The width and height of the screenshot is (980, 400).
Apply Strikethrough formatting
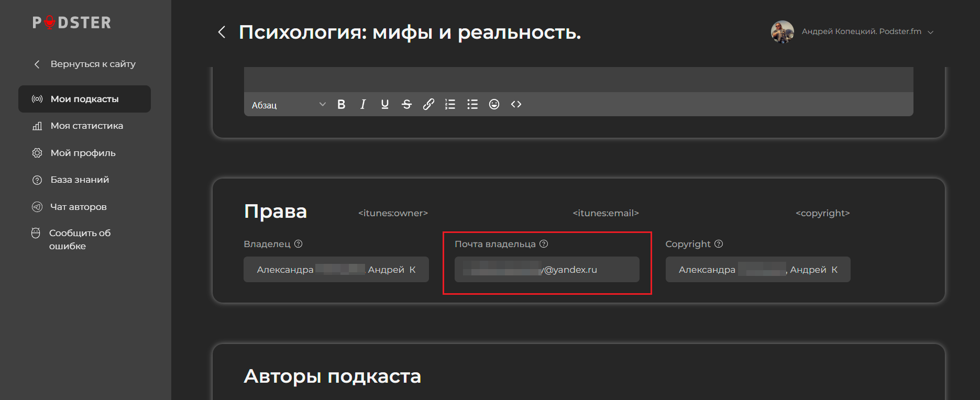pyautogui.click(x=406, y=104)
